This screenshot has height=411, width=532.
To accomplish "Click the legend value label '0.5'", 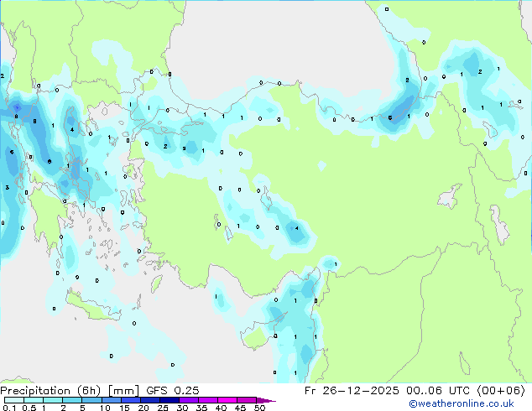I will tap(29, 408).
